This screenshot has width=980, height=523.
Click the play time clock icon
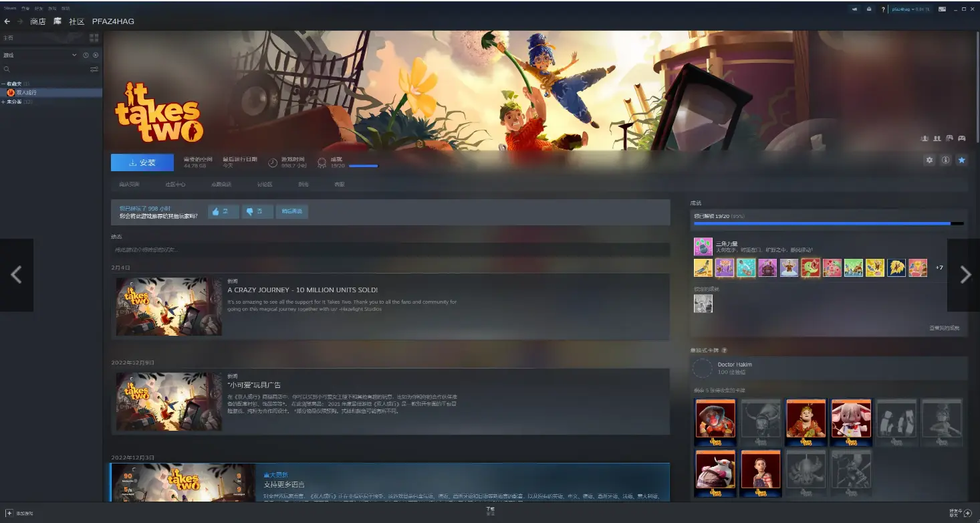[x=273, y=163]
